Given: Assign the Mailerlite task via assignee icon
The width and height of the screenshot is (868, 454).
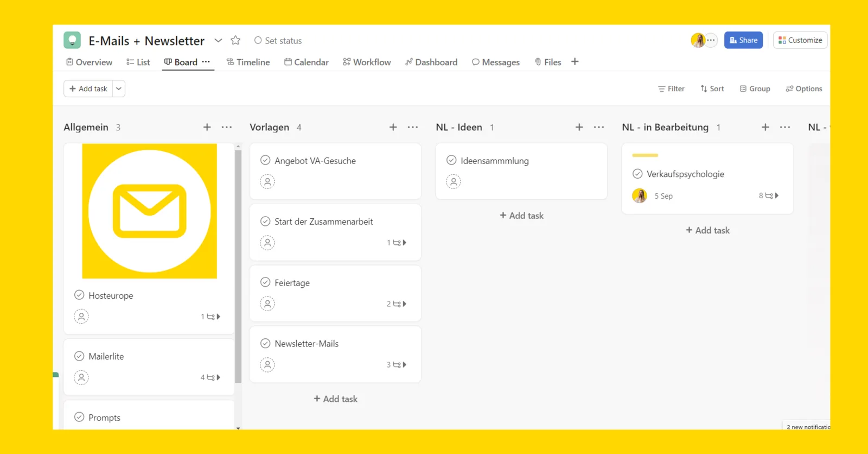Looking at the screenshot, I should [81, 377].
